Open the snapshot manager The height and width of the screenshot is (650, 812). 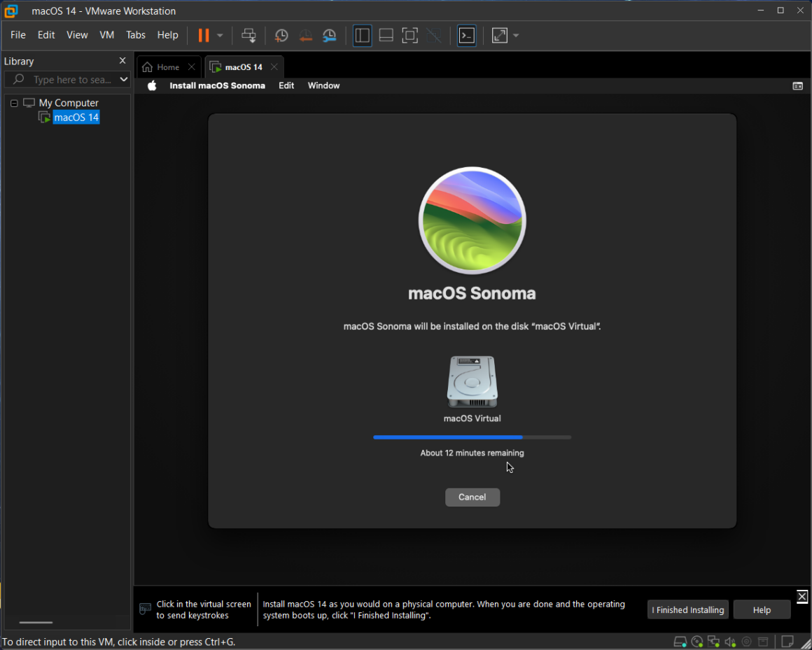pyautogui.click(x=330, y=35)
